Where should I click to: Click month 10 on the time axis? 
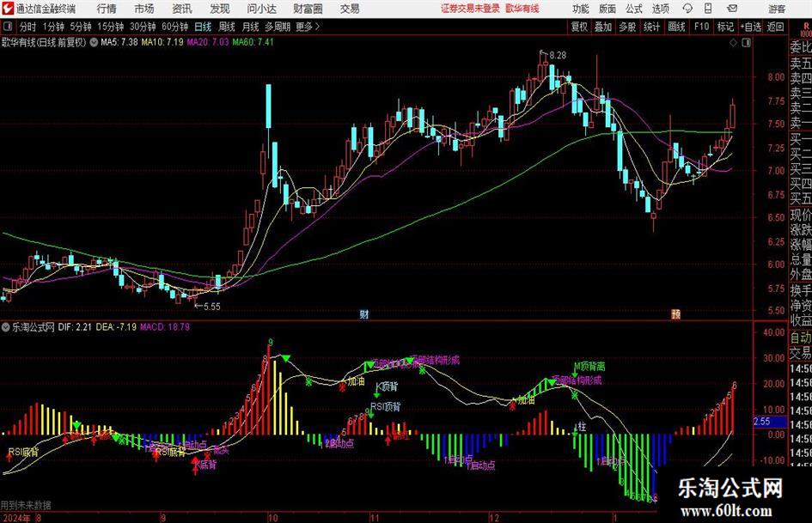(x=272, y=518)
